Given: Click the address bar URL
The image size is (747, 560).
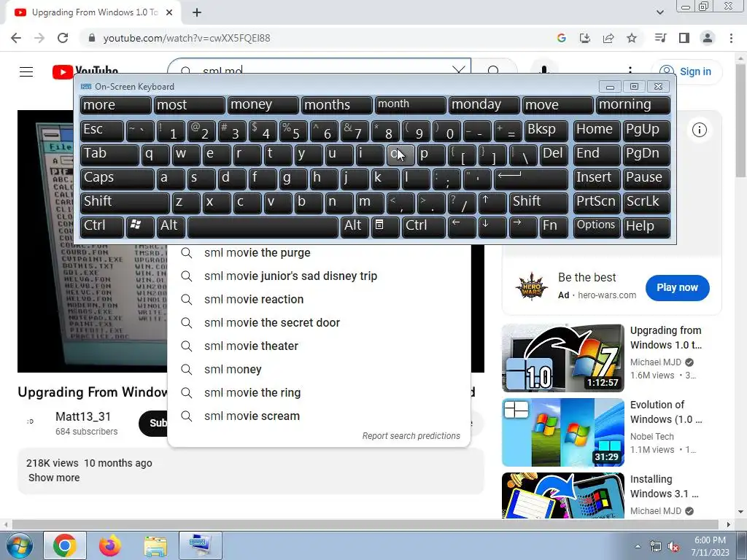Looking at the screenshot, I should tap(187, 38).
